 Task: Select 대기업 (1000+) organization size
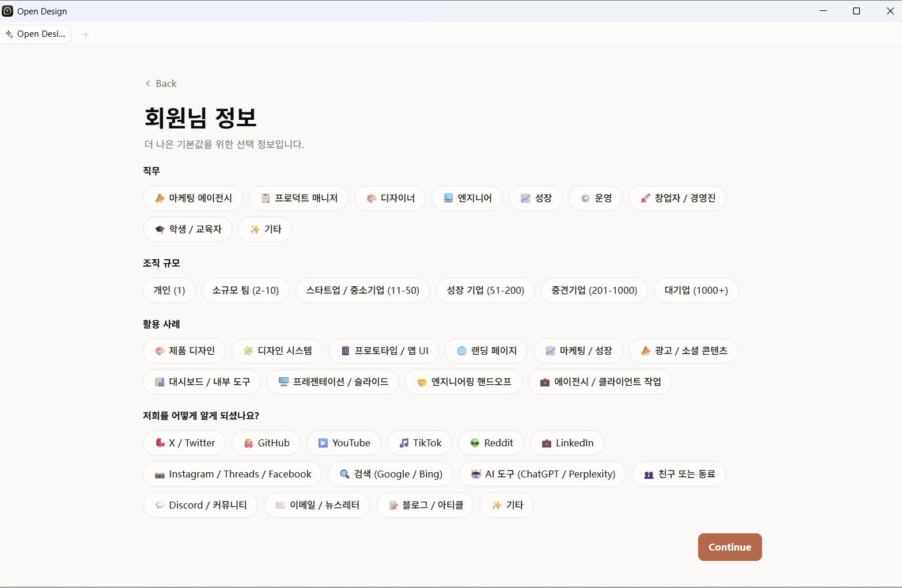point(696,290)
